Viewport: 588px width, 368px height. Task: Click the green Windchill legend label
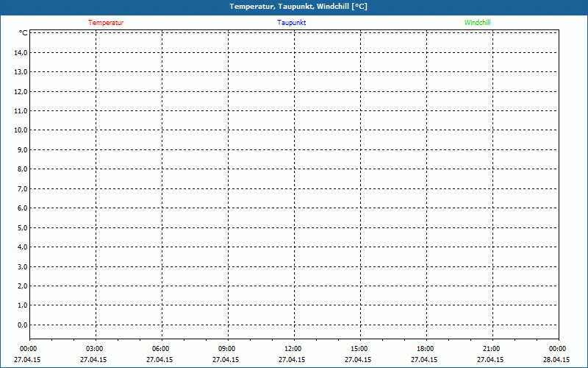click(477, 23)
